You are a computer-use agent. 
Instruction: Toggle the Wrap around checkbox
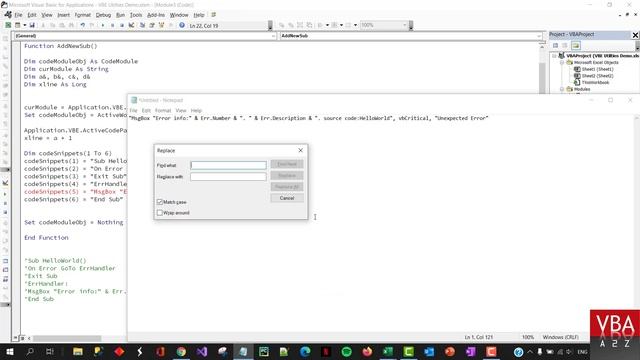pyautogui.click(x=160, y=213)
